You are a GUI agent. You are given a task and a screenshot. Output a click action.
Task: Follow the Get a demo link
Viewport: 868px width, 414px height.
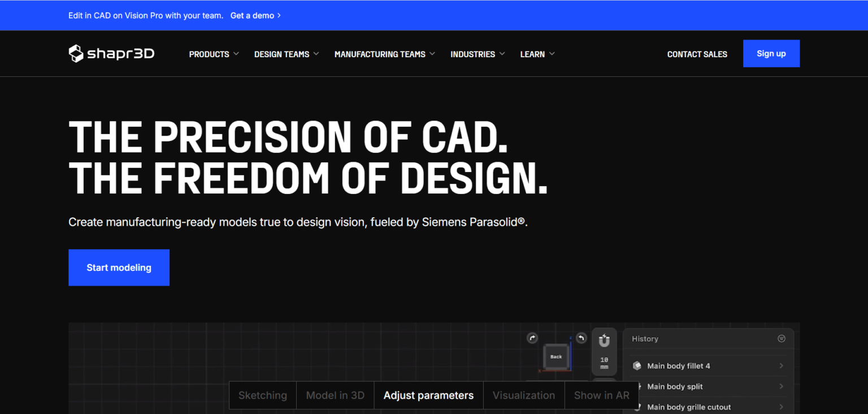(x=252, y=15)
